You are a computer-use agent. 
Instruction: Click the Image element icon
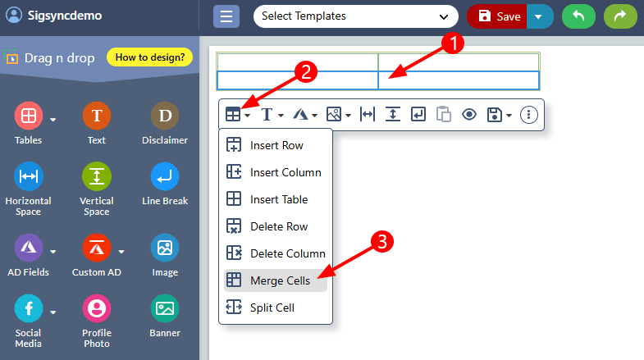[165, 248]
